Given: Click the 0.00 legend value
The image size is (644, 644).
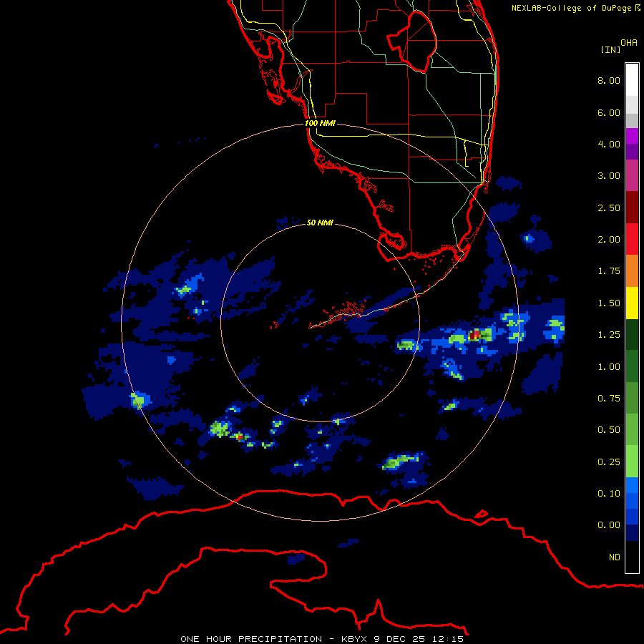Looking at the screenshot, I should [609, 525].
